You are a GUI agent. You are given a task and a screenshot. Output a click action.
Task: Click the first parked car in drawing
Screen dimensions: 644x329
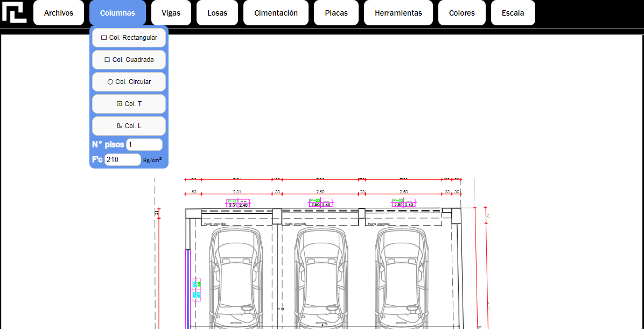pos(235,278)
